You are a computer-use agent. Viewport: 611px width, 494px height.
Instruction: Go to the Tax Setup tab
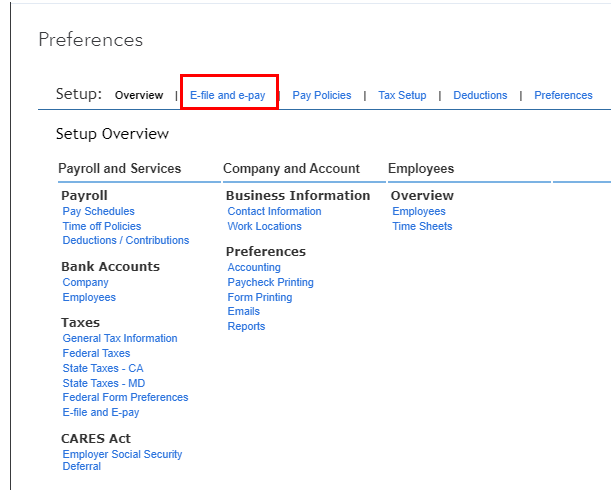coord(402,96)
